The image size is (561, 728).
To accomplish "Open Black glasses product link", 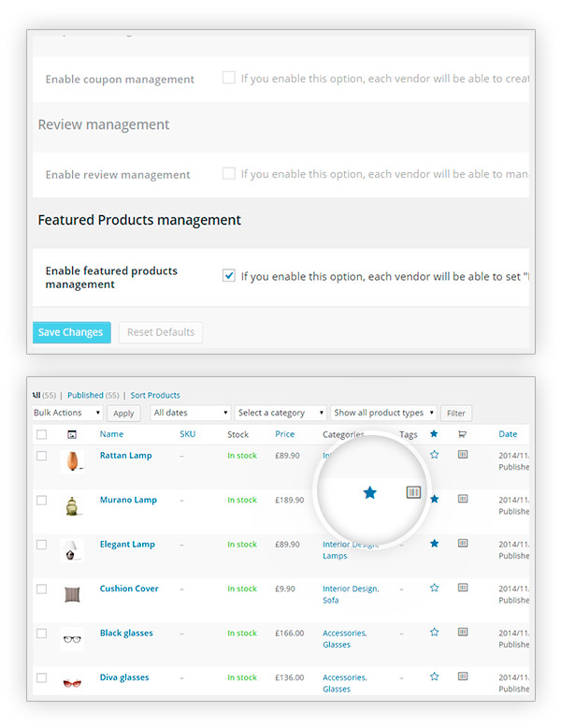I will click(126, 633).
